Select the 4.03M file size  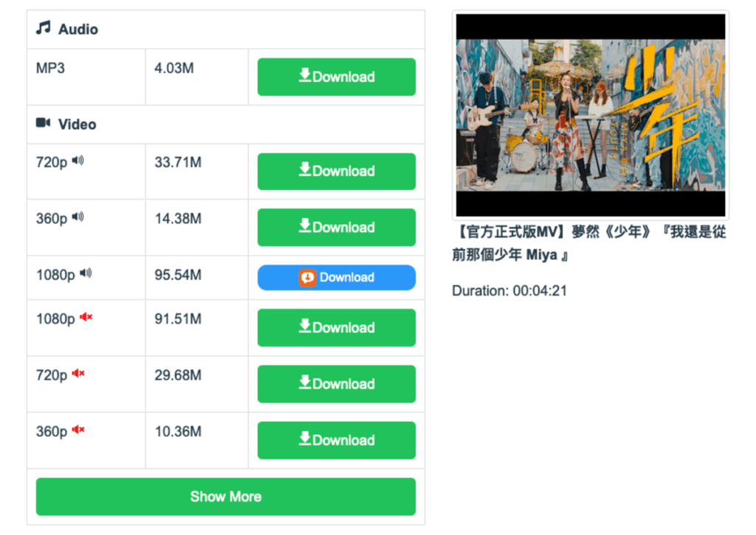(174, 68)
